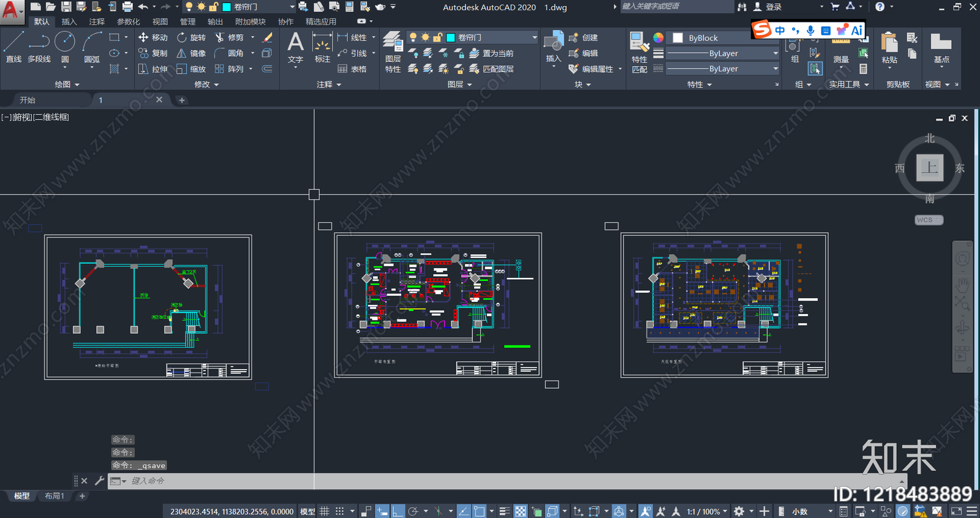Toggle polar tracking in status bar

click(413, 511)
